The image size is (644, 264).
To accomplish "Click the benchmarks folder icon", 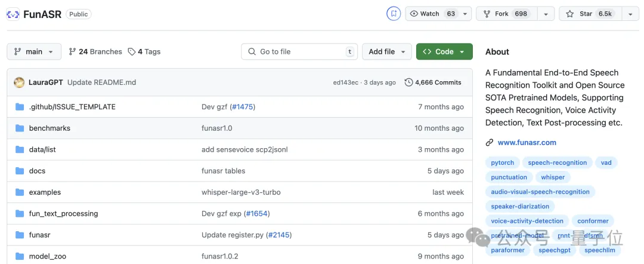I will 20,128.
